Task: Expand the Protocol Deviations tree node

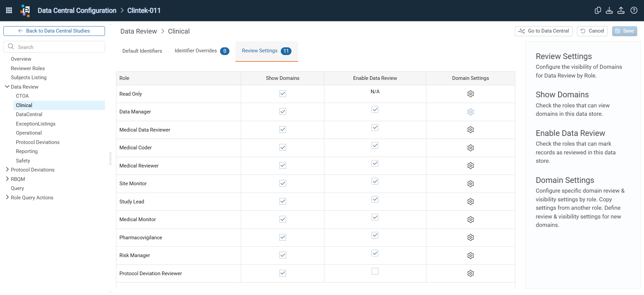Action: [7, 169]
